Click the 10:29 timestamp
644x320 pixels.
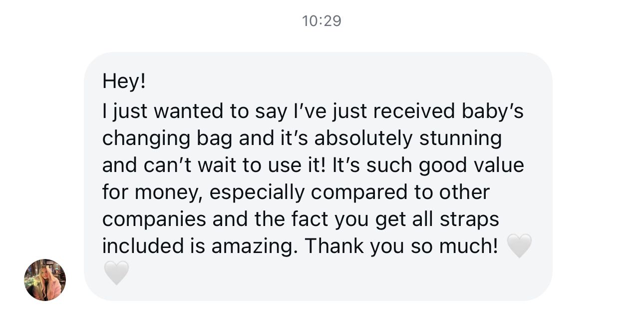(322, 21)
